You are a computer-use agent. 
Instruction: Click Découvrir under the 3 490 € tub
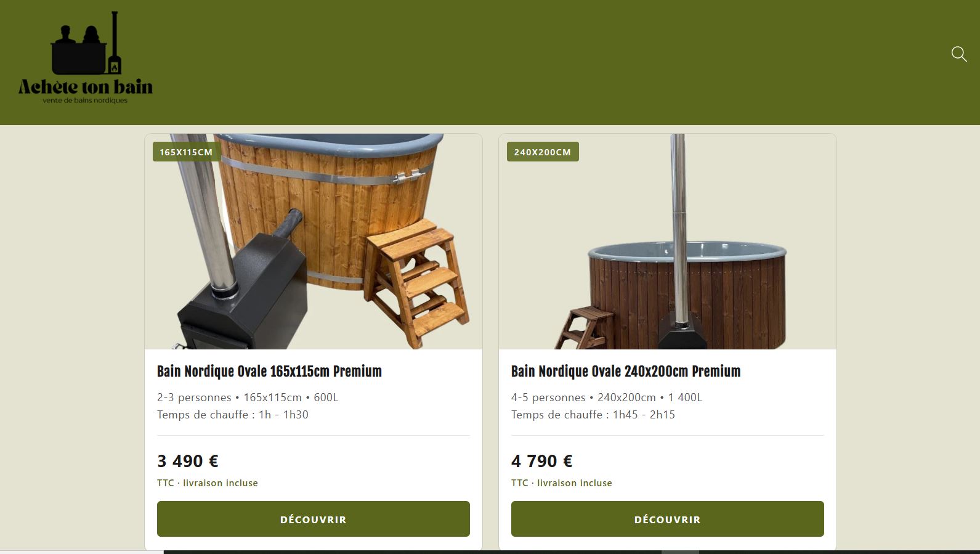point(314,519)
